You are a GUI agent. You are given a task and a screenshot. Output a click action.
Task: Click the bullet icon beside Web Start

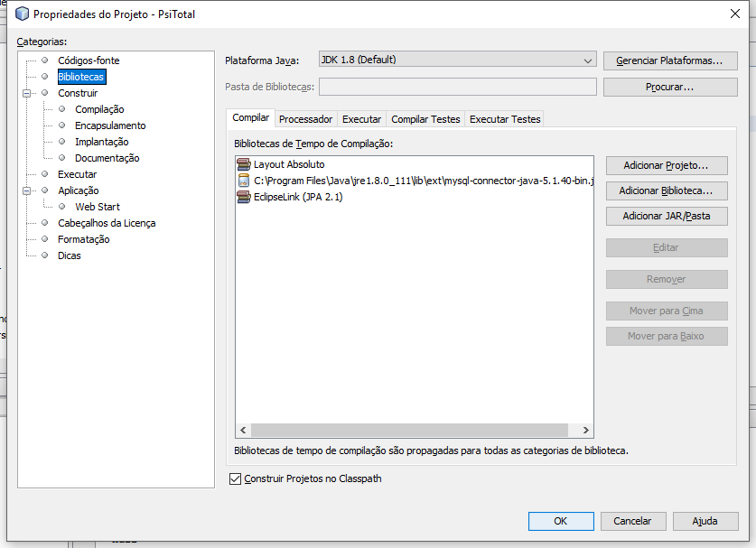tap(61, 206)
